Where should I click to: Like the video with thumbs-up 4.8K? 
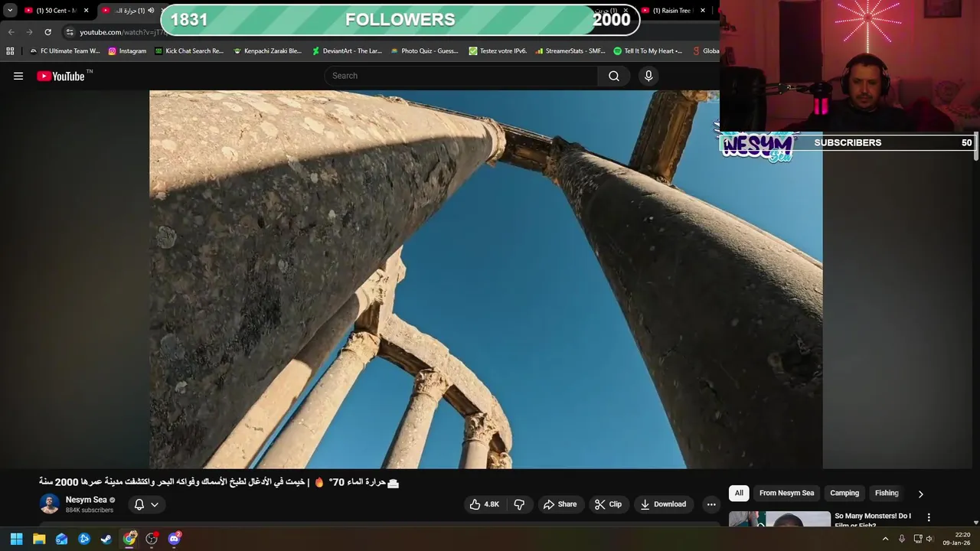(x=484, y=504)
